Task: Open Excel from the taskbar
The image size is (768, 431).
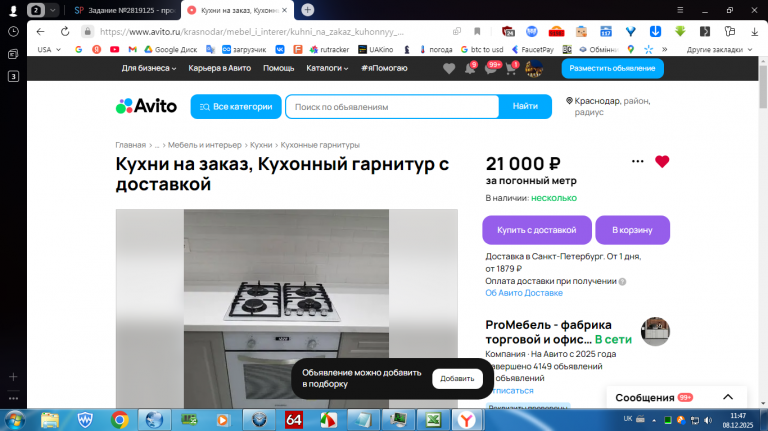Action: pos(433,420)
